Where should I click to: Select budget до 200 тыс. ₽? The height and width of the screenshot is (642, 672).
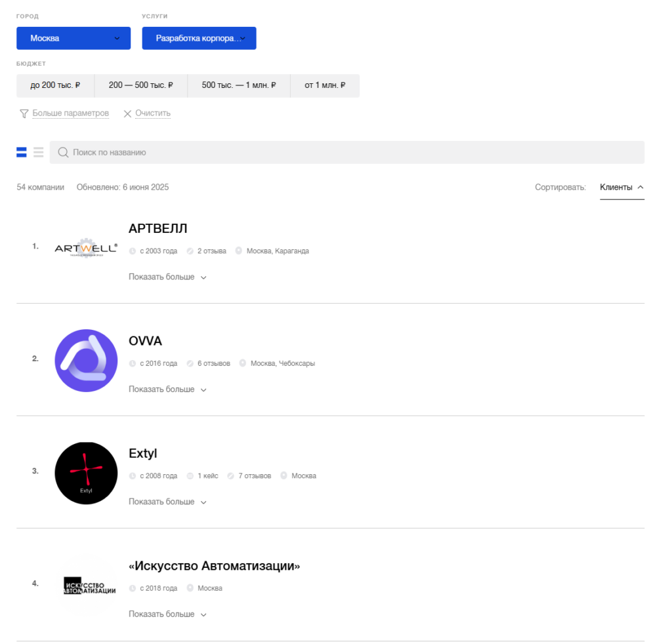click(x=55, y=85)
